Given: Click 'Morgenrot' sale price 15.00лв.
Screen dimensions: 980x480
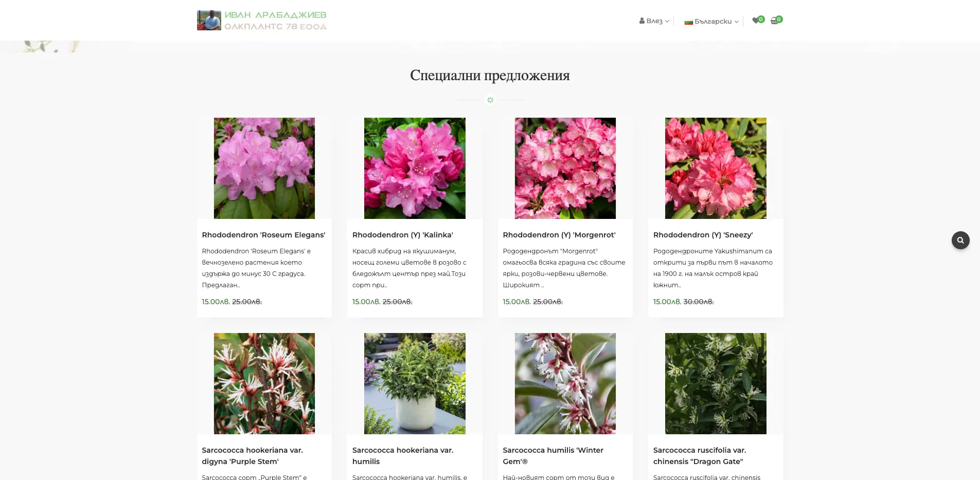Looking at the screenshot, I should [x=517, y=302].
